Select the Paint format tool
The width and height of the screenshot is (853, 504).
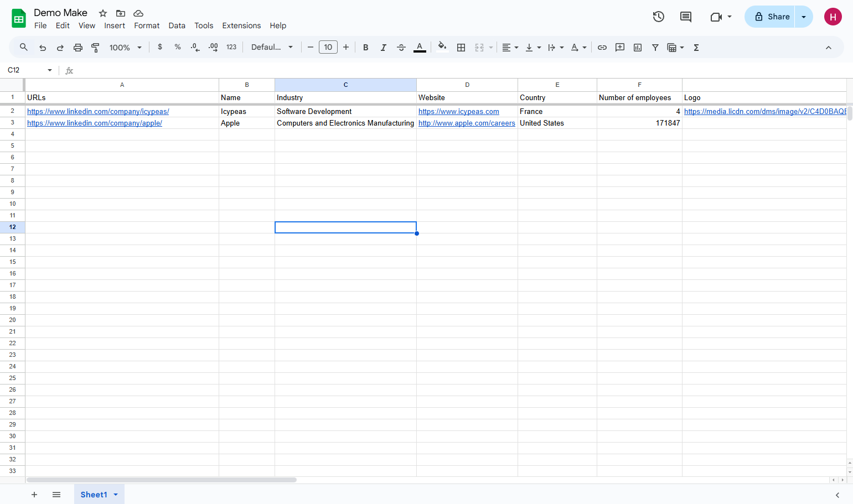[96, 48]
